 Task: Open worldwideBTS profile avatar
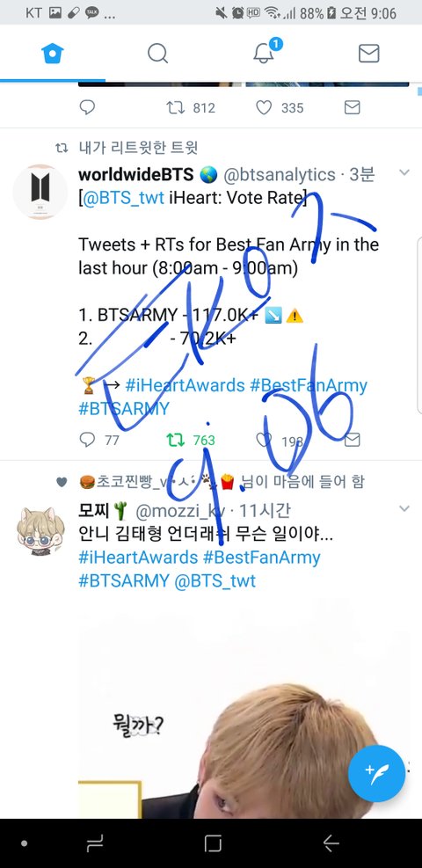coord(40,192)
